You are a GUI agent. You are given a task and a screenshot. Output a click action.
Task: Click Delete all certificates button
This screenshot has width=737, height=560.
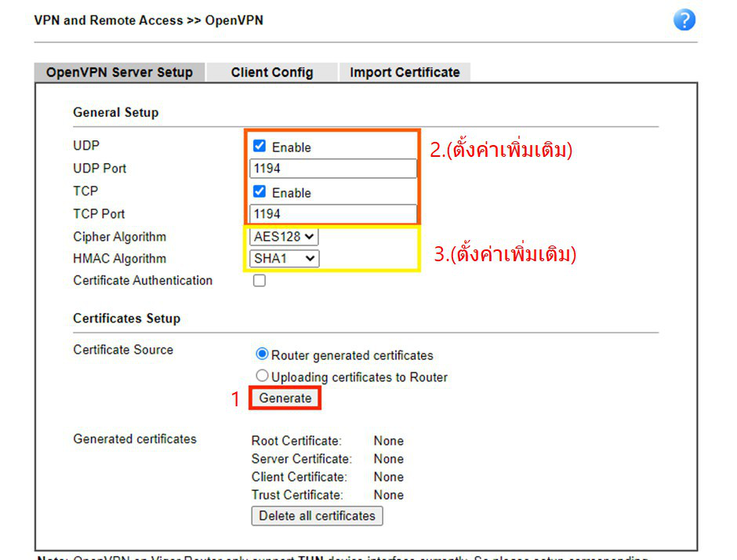click(x=317, y=516)
